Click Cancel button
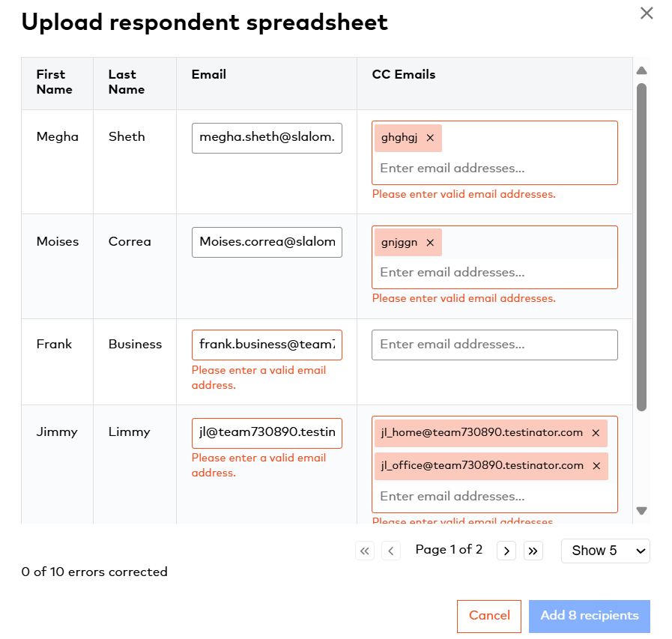This screenshot has height=639, width=672. click(489, 616)
